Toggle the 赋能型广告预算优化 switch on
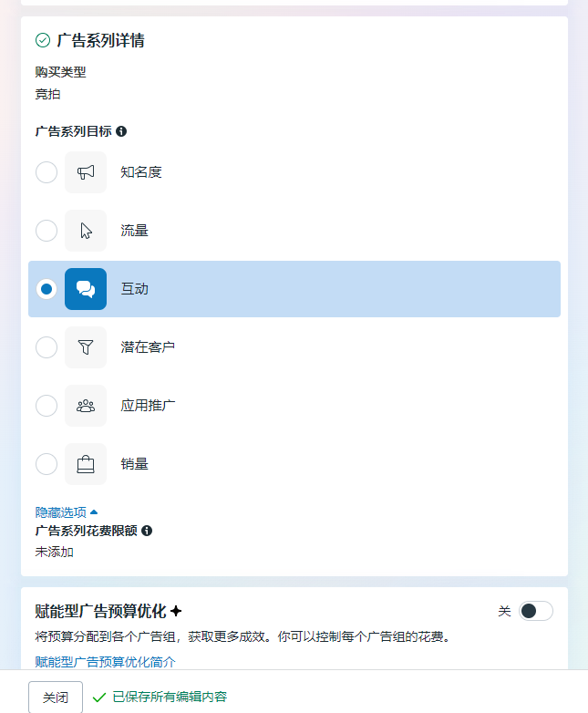The width and height of the screenshot is (588, 713). click(536, 611)
